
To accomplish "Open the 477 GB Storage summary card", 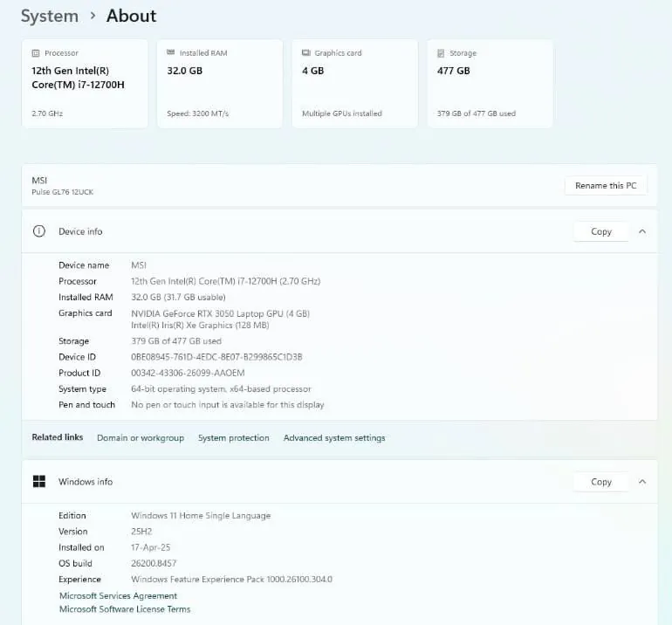I will pyautogui.click(x=490, y=84).
